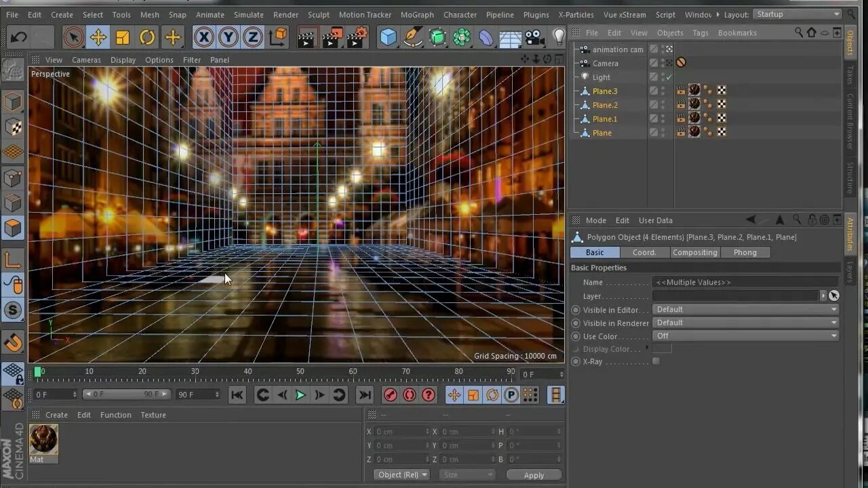868x488 pixels.
Task: Open Visible in Editor dropdown
Action: (x=745, y=310)
